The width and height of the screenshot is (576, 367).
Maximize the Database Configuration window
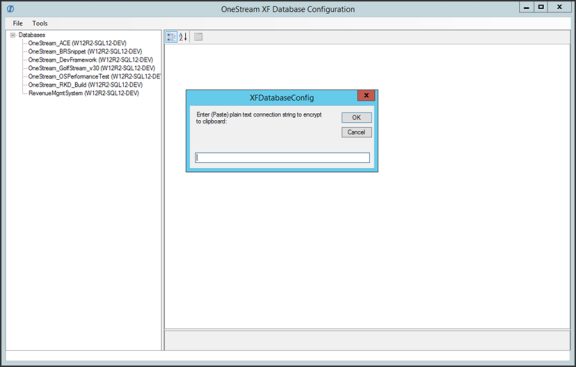pyautogui.click(x=541, y=7)
